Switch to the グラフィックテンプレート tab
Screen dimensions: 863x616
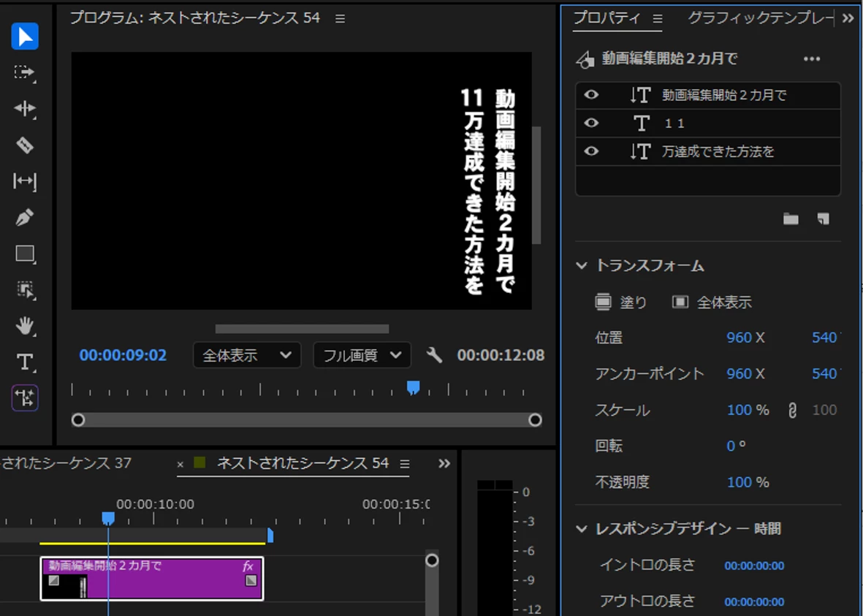pyautogui.click(x=761, y=18)
